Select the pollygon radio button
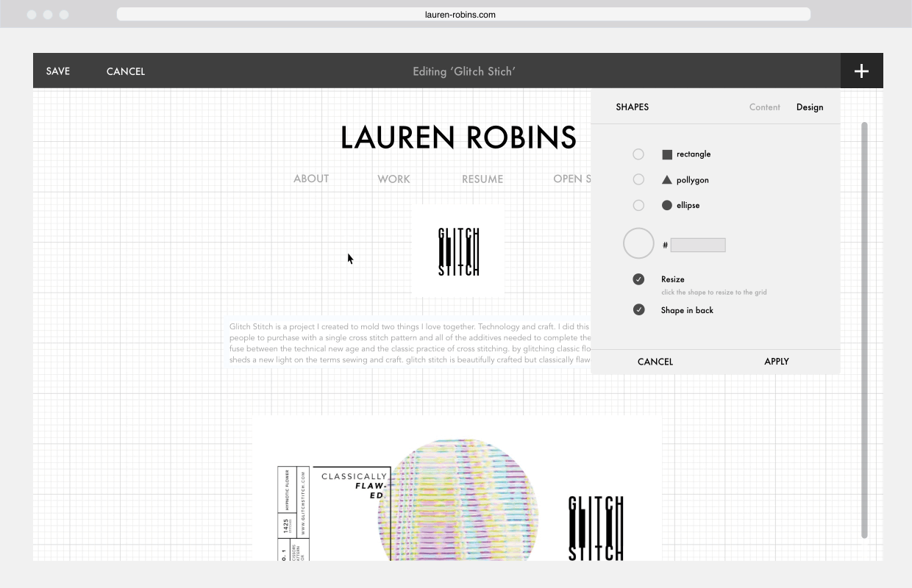Image resolution: width=912 pixels, height=588 pixels. coord(638,179)
